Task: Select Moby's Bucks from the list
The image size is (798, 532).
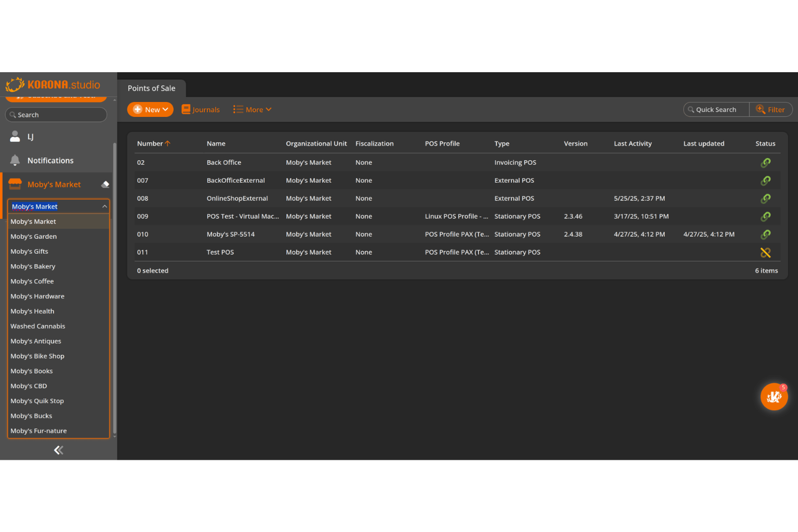Action: coord(59,416)
